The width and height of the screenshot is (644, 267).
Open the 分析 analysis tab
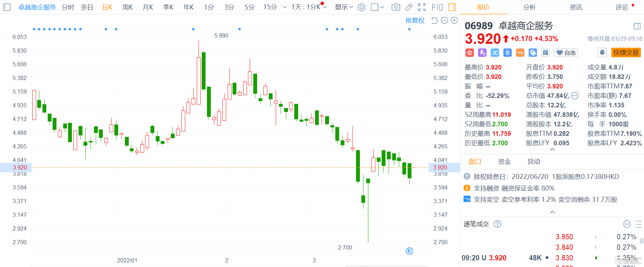click(x=529, y=7)
